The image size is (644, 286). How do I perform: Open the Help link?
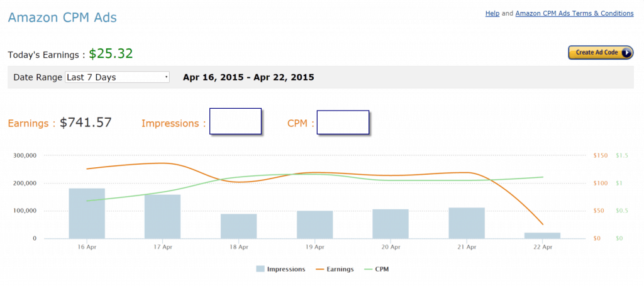click(492, 14)
